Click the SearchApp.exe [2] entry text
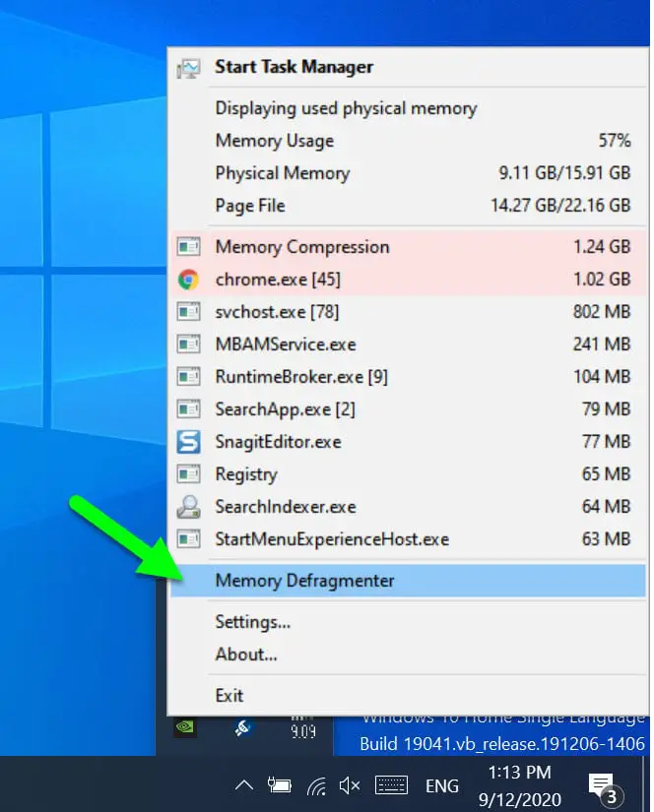Image resolution: width=654 pixels, height=812 pixels. (286, 409)
